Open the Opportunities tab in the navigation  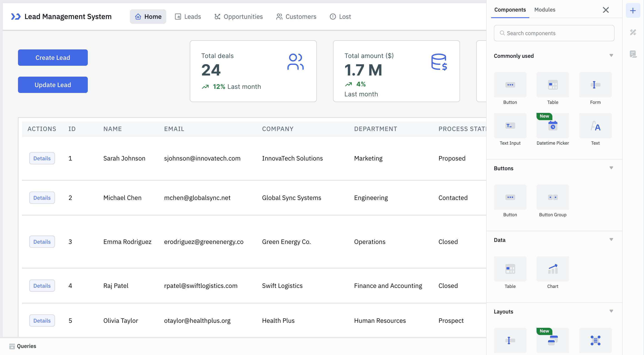click(x=239, y=17)
